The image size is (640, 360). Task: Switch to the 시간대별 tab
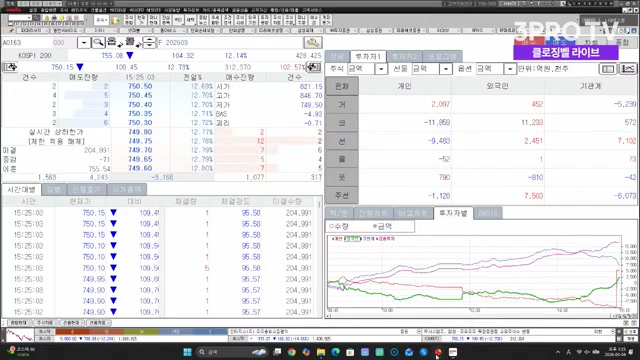(x=22, y=189)
